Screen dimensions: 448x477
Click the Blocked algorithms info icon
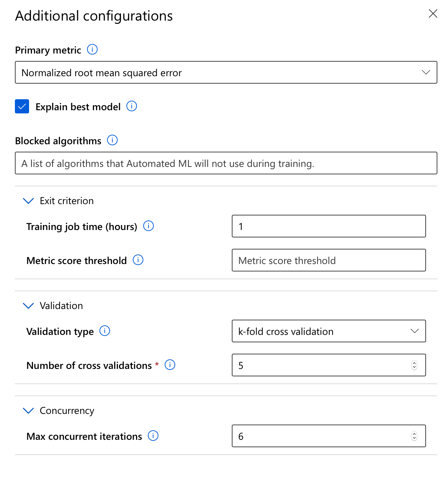112,140
